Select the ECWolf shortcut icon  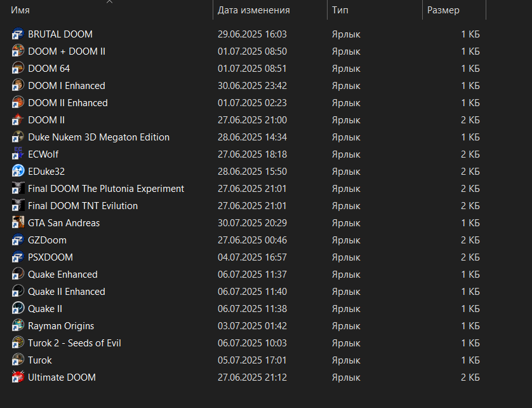pyautogui.click(x=18, y=154)
